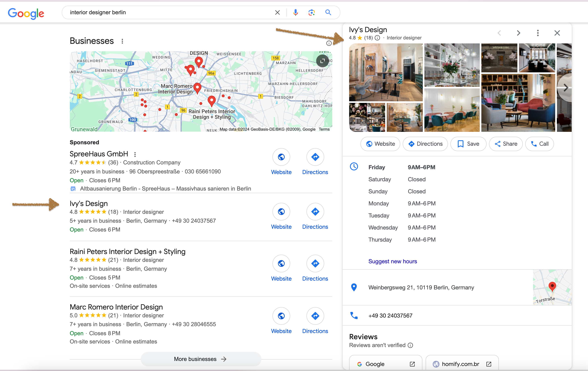The width and height of the screenshot is (588, 371).
Task: Save Ivy's Design to your lists
Action: pos(468,144)
